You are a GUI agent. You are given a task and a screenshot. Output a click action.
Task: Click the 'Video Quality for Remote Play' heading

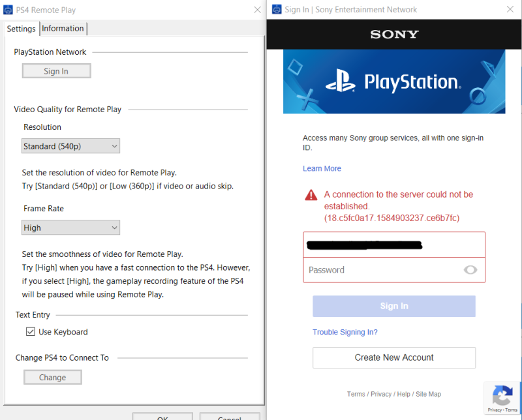pyautogui.click(x=68, y=110)
